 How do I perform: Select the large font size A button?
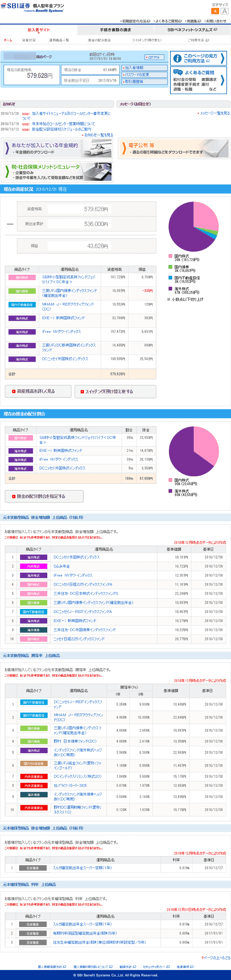coord(225,11)
